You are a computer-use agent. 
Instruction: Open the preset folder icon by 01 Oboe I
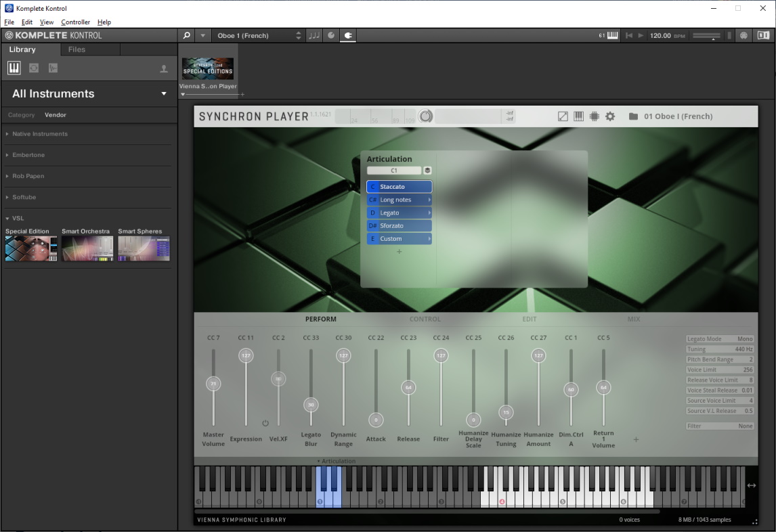633,116
